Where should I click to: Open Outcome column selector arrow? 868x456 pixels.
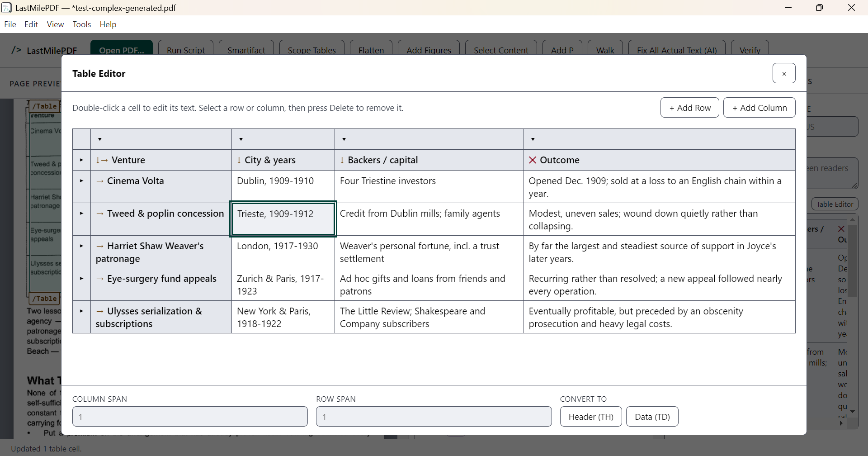533,139
